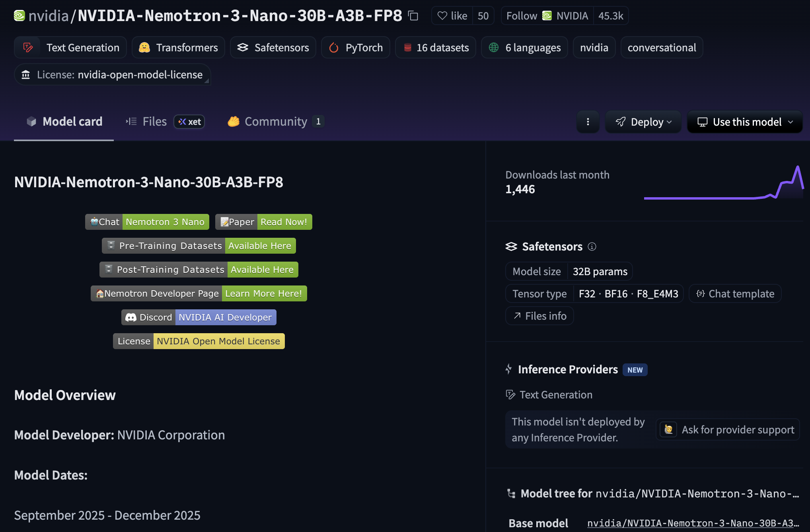The height and width of the screenshot is (532, 810).
Task: Switch to the Files tab
Action: (x=154, y=122)
